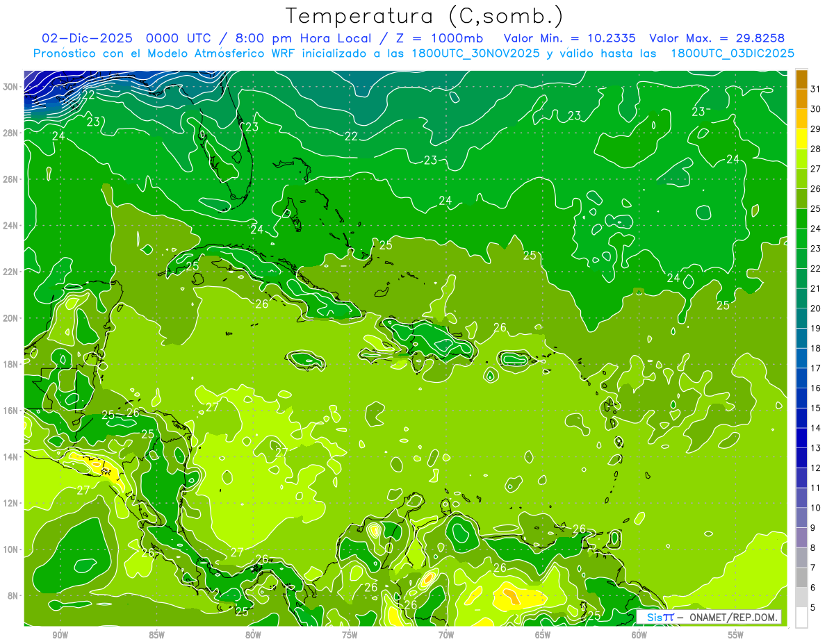Click the '60W' longitude axis label
Screen dimensions: 834x644
coord(639,636)
